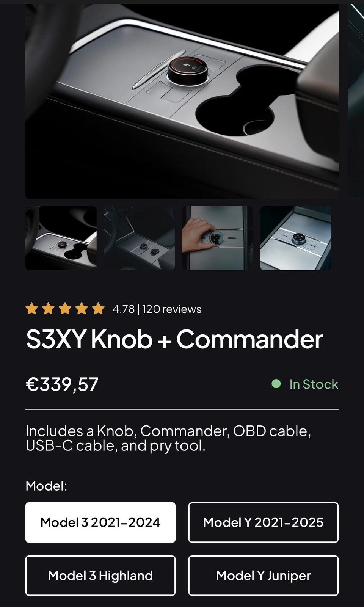Click the fourth gold rating star
This screenshot has width=364, height=607.
82,309
